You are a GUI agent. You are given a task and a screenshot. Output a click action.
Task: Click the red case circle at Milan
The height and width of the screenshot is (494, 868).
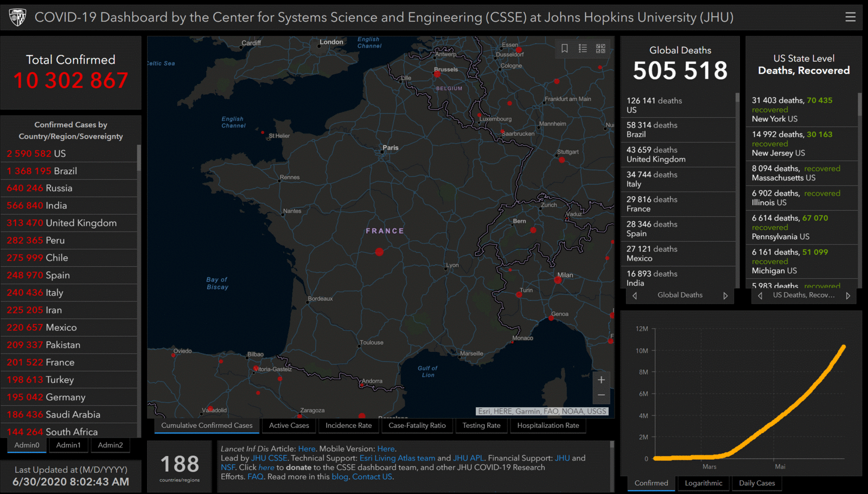click(558, 280)
